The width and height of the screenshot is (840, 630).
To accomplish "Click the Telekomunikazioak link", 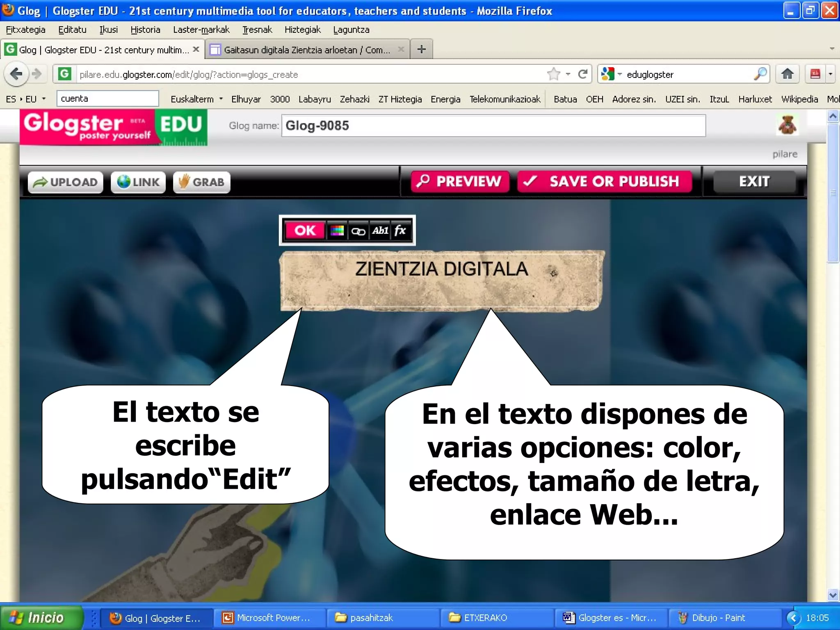I will tap(505, 99).
